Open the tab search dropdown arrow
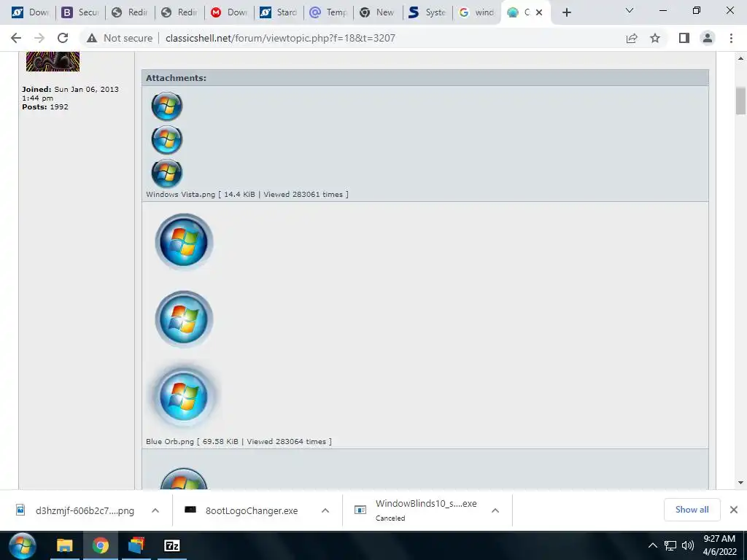The width and height of the screenshot is (747, 560). pyautogui.click(x=630, y=10)
